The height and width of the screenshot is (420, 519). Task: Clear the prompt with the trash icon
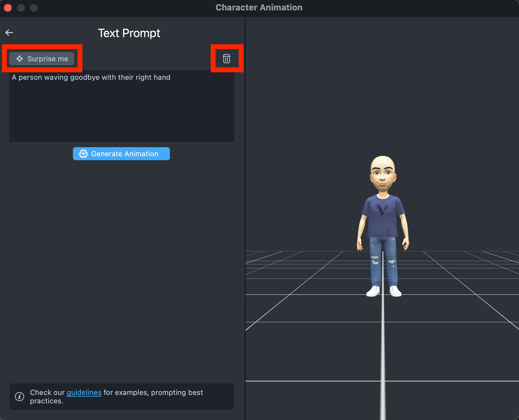[227, 59]
